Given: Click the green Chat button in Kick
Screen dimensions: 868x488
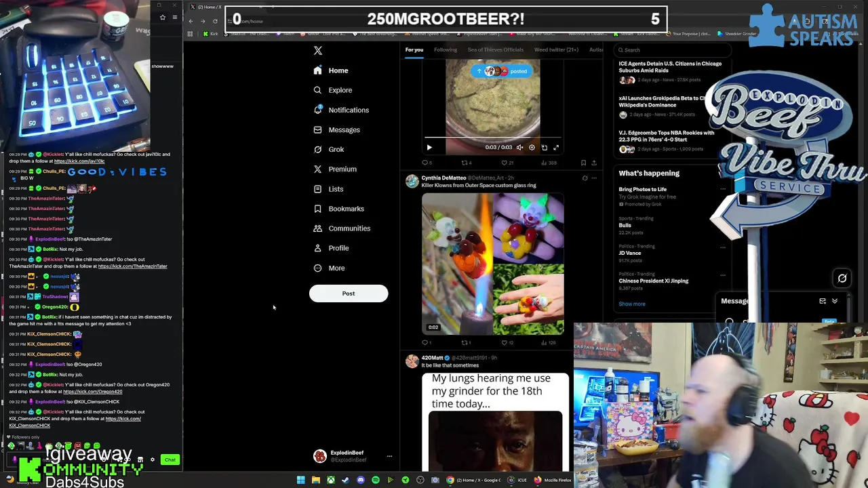Looking at the screenshot, I should pyautogui.click(x=170, y=460).
